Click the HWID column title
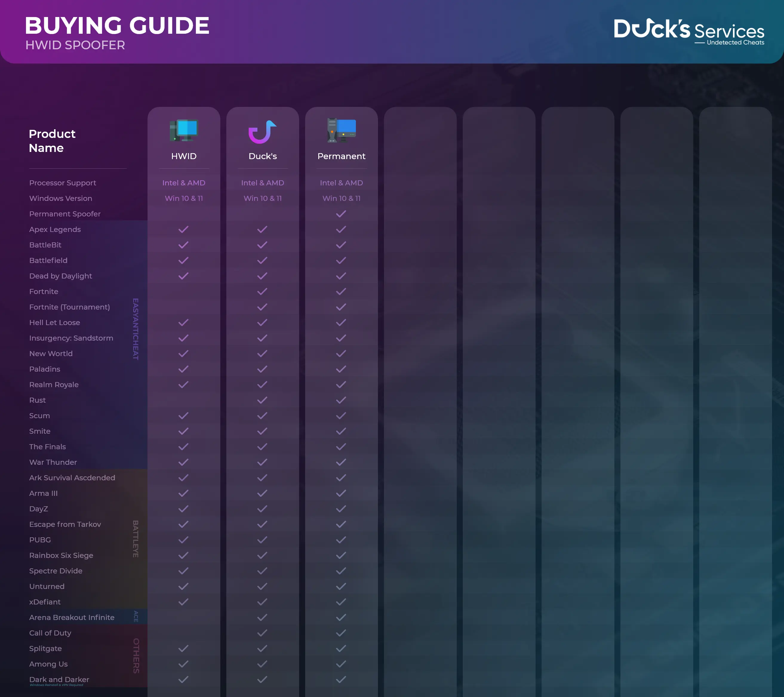This screenshot has width=784, height=697. (184, 156)
